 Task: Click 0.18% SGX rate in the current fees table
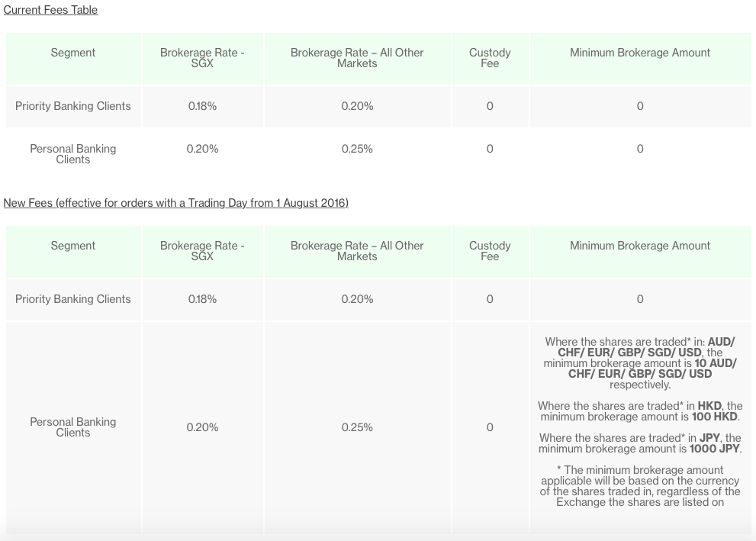point(202,106)
